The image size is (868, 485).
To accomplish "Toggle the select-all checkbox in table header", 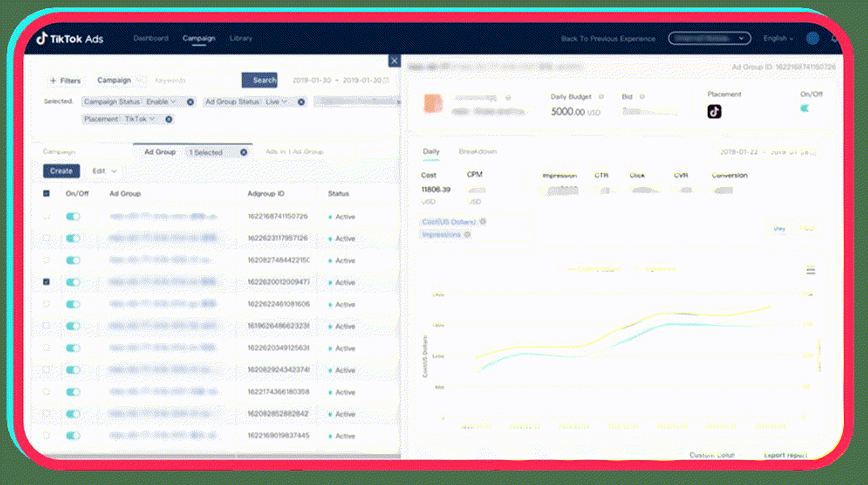I will pyautogui.click(x=46, y=194).
